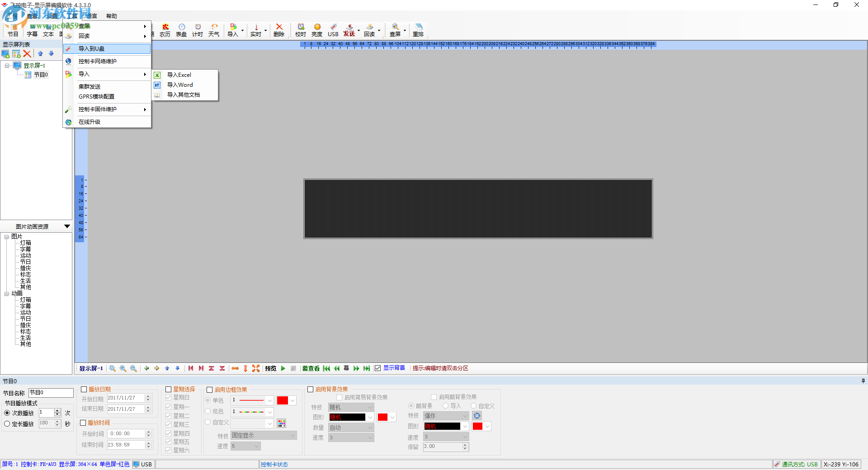868x470 pixels.
Task: Click 导入Excel in the submenu
Action: 185,75
